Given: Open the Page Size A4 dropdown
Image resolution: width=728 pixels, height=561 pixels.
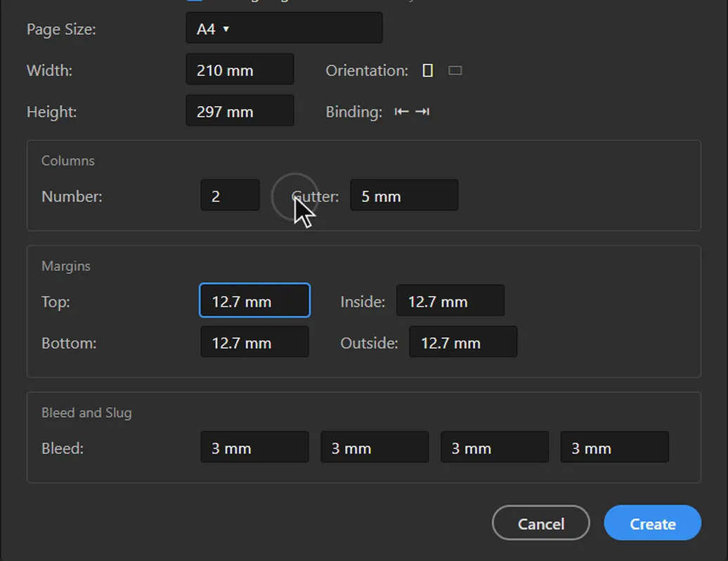Looking at the screenshot, I should 284,28.
